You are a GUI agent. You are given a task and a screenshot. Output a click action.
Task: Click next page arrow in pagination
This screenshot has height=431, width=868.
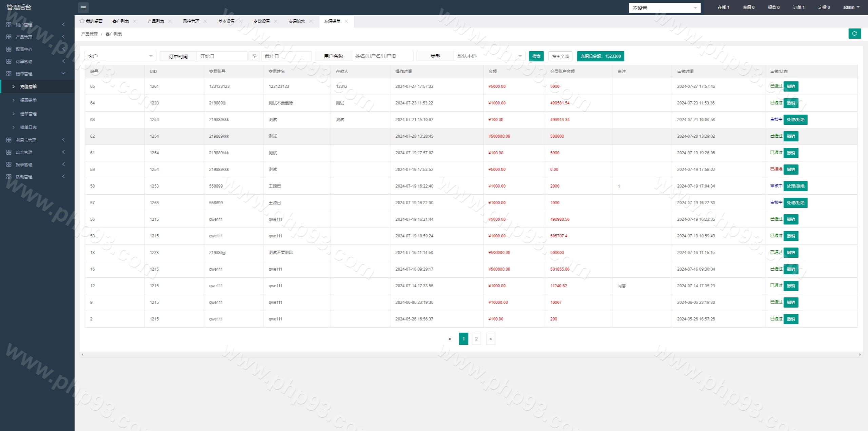click(x=490, y=339)
